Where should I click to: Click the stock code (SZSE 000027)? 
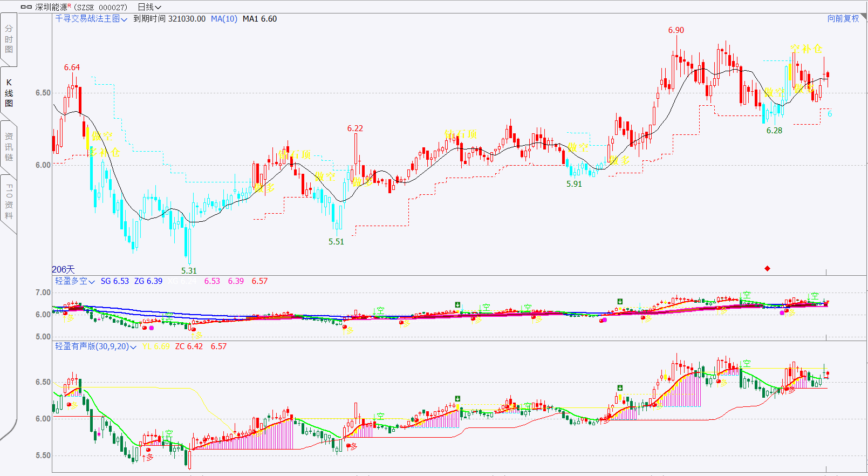100,8
